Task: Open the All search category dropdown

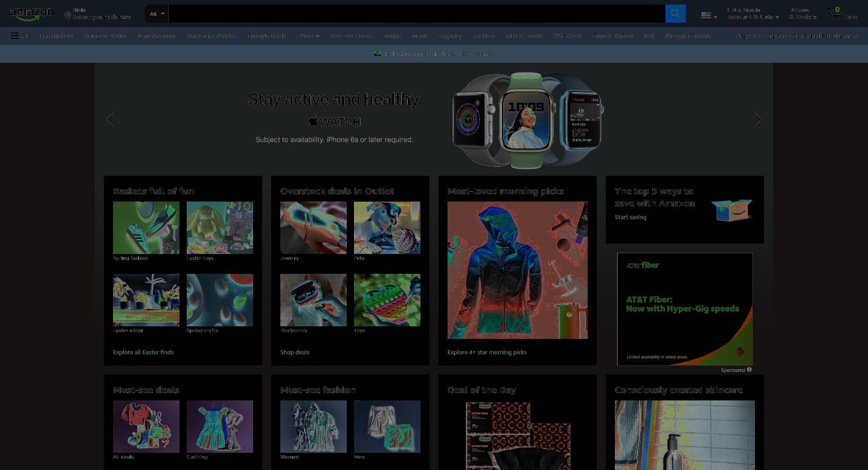Action: [x=157, y=14]
